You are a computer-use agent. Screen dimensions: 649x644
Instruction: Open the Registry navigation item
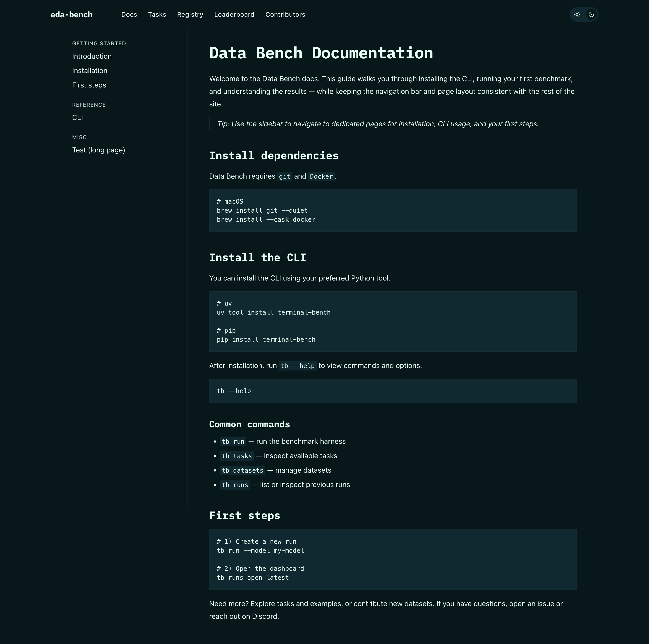tap(190, 14)
